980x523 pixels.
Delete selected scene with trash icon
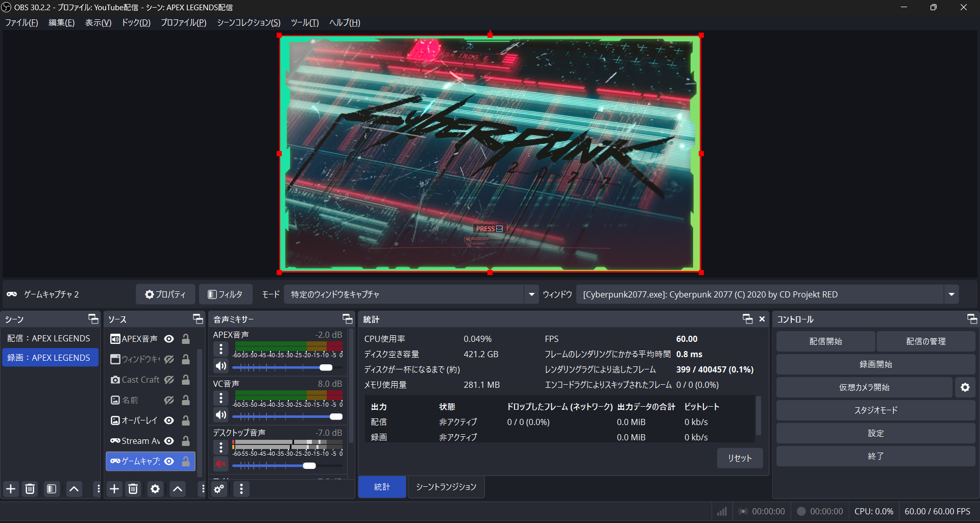click(30, 489)
